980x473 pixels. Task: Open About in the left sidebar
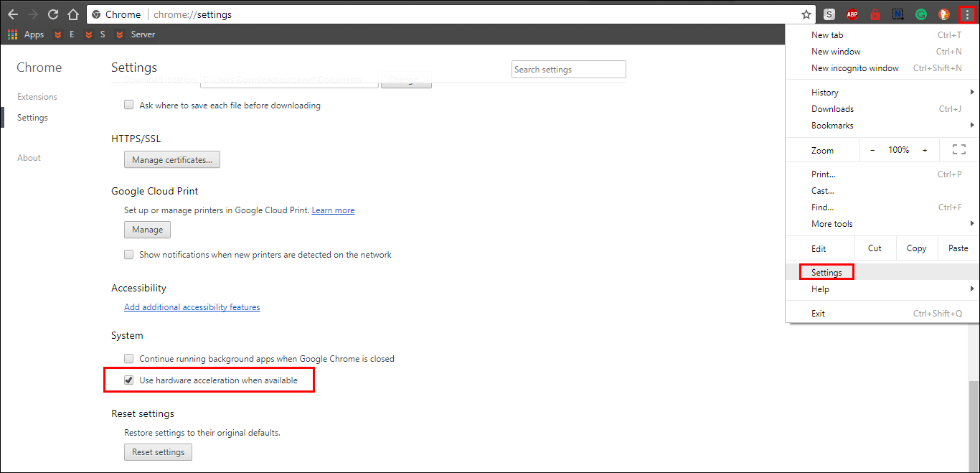click(29, 158)
